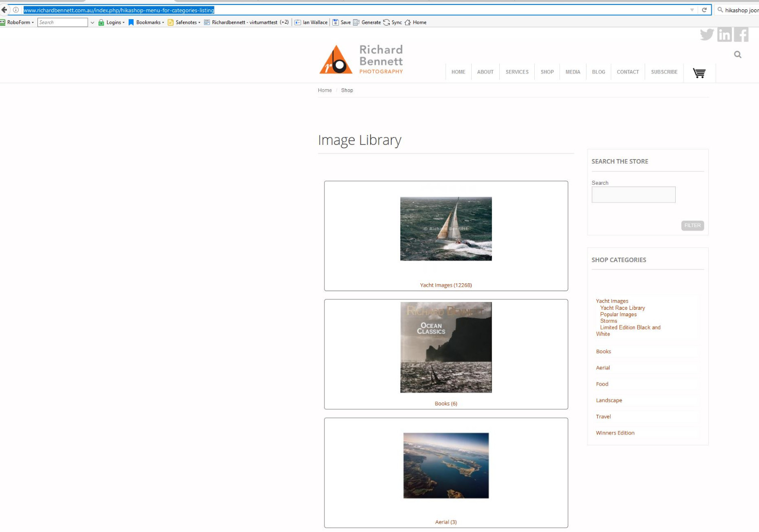Open the RoboForm Bookmarks dropdown
The height and width of the screenshot is (532, 759).
tap(146, 22)
